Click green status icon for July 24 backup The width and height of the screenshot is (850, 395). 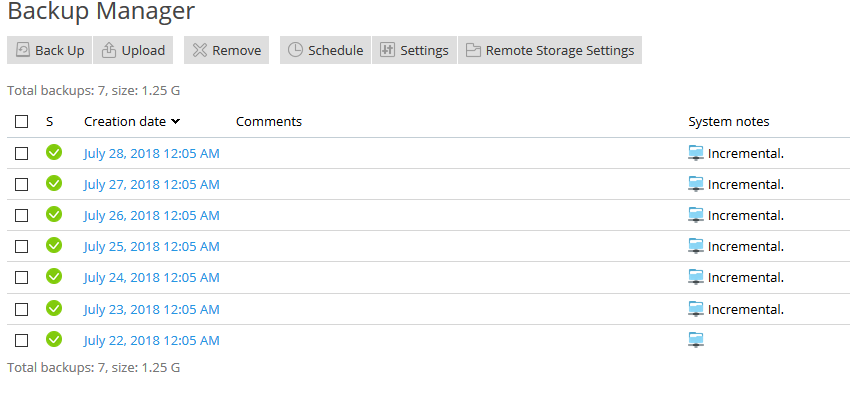click(54, 277)
